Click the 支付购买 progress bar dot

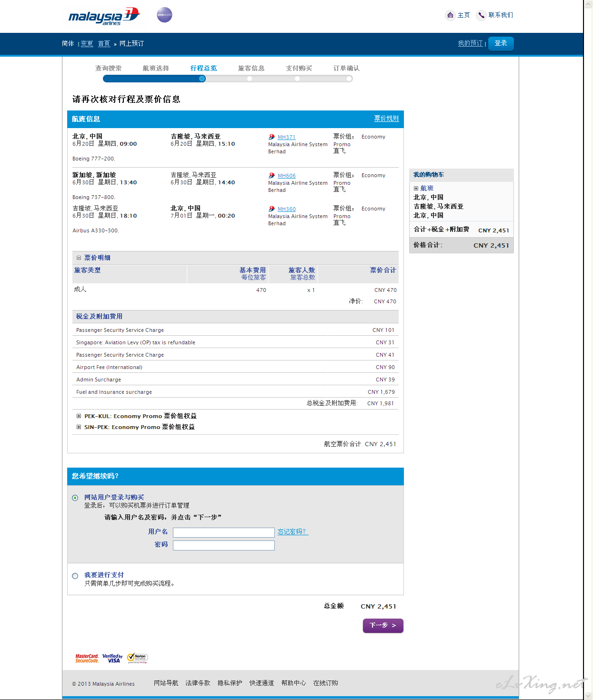coord(297,79)
